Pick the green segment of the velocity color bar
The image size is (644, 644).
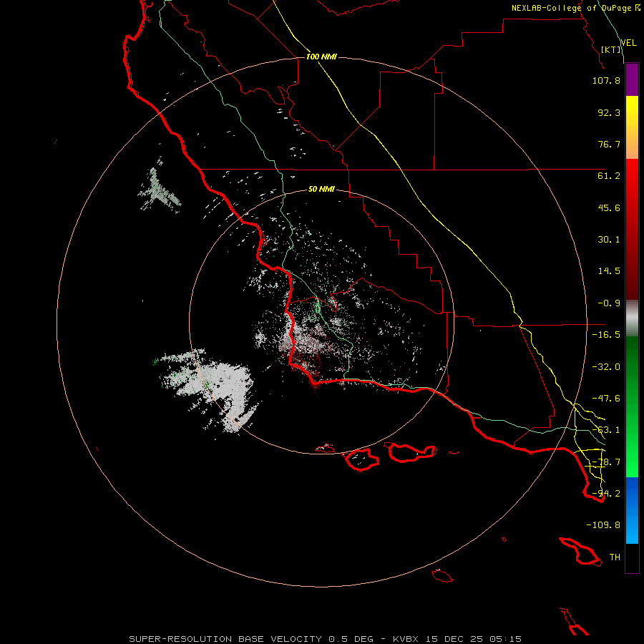[x=632, y=406]
